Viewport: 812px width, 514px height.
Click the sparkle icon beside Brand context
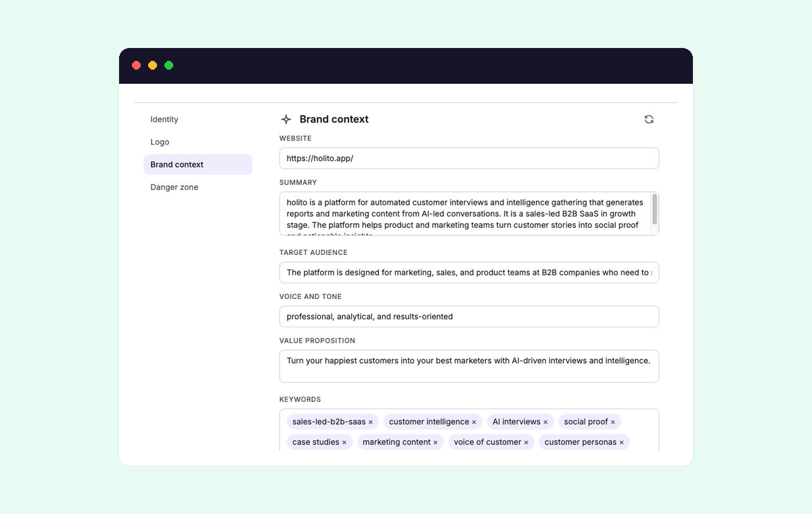point(286,119)
